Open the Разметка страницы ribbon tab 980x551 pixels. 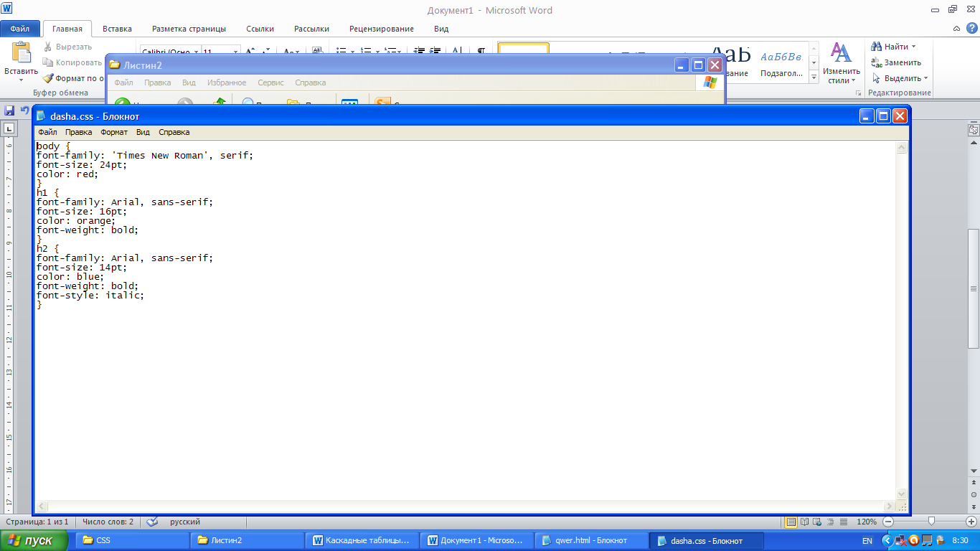(189, 29)
